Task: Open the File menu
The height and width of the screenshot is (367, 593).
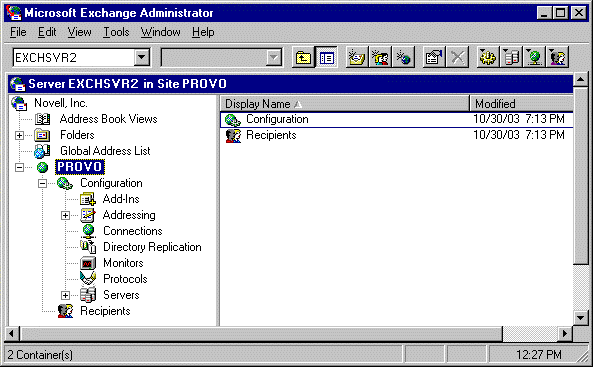Action: [18, 32]
